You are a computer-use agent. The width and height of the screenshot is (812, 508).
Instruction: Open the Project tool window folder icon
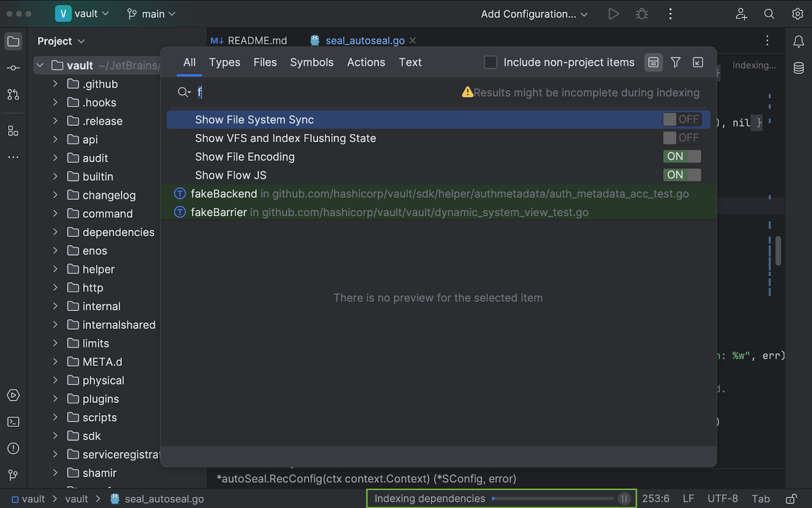tap(13, 41)
